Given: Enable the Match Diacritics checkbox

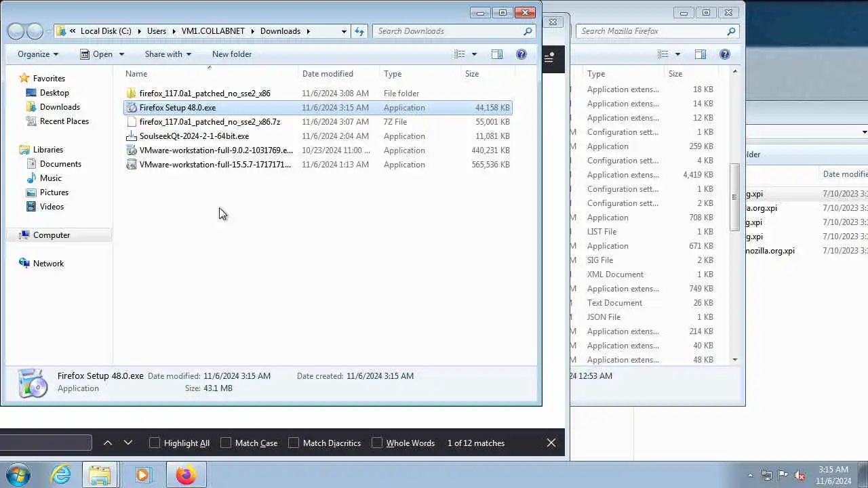Looking at the screenshot, I should coord(294,443).
